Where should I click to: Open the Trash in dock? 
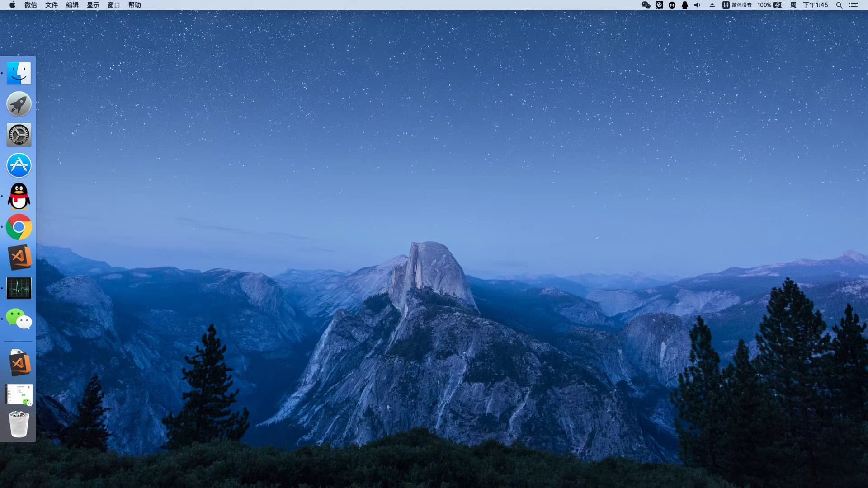coord(19,424)
